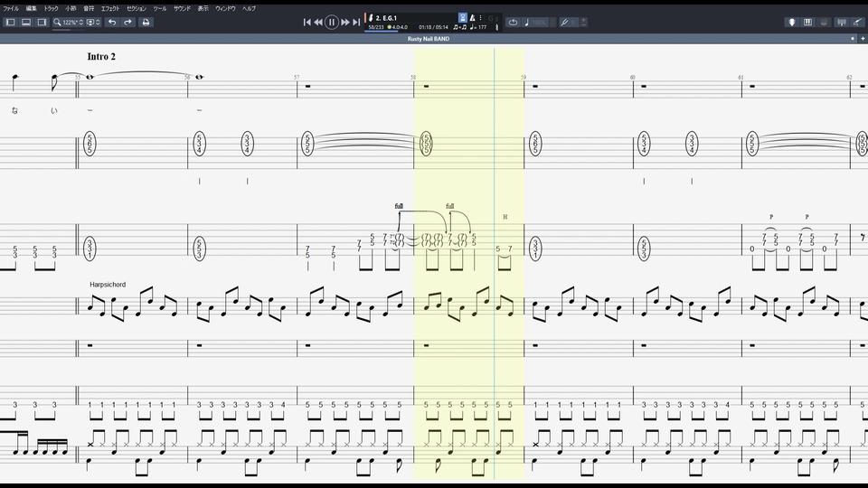Click the first 'full' bend marking
The image size is (868, 488).
tap(399, 206)
